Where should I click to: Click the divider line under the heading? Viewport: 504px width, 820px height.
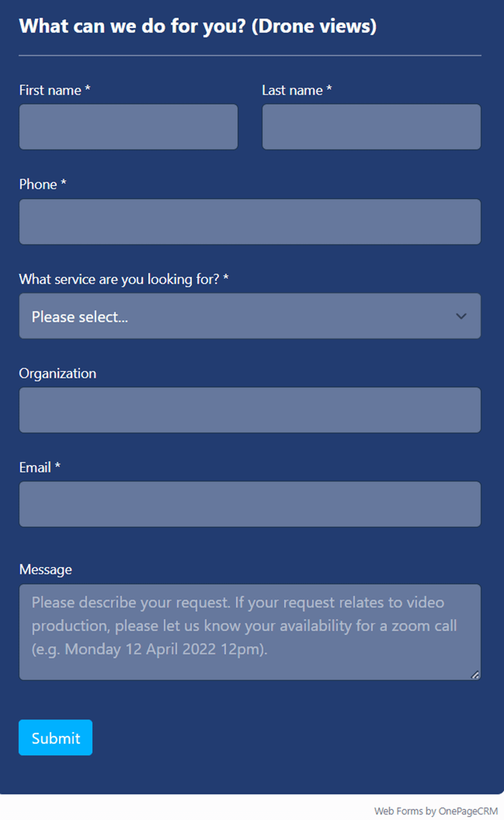coord(250,56)
